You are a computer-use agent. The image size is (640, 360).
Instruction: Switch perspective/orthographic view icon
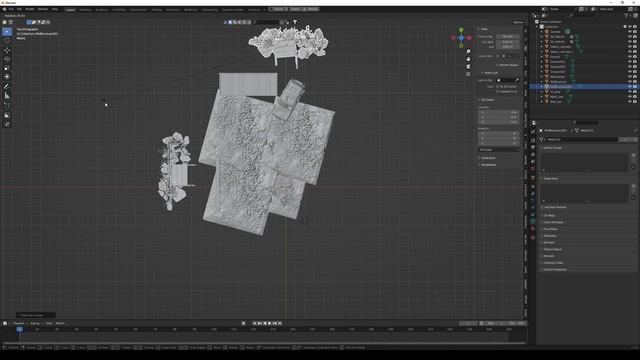(468, 74)
